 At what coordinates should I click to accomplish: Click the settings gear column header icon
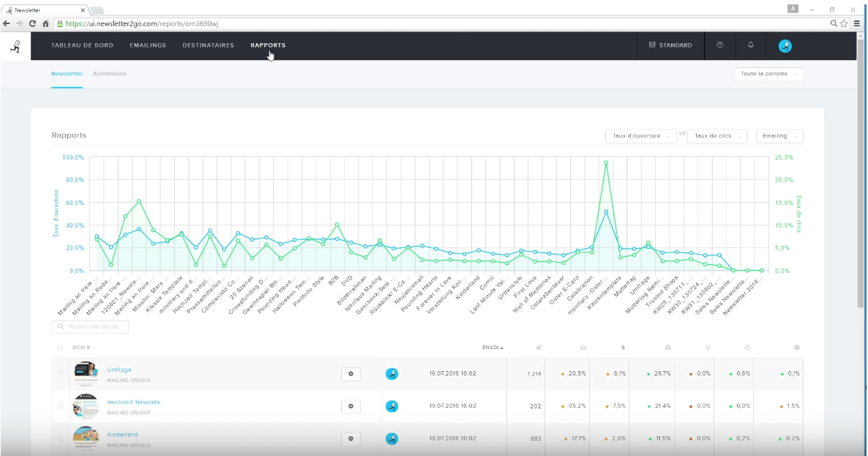click(797, 347)
